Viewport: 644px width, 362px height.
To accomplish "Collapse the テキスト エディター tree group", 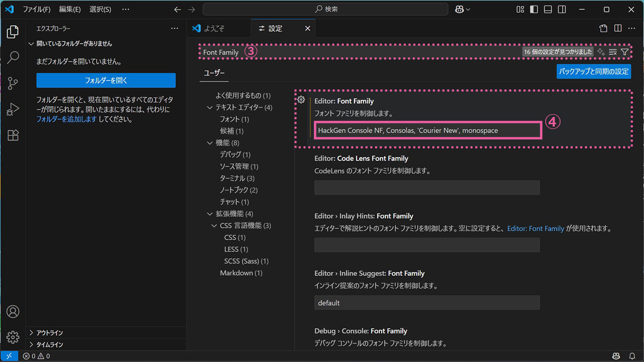I will pyautogui.click(x=210, y=107).
